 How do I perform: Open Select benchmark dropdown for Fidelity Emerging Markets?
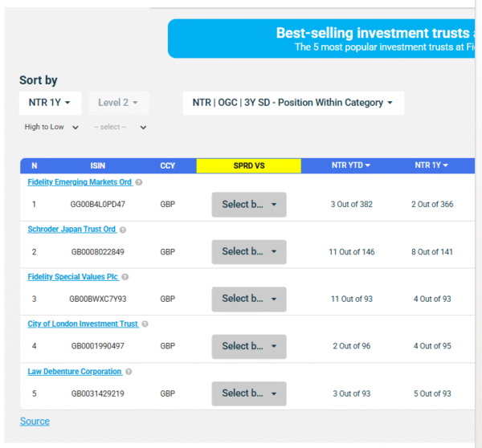point(249,205)
